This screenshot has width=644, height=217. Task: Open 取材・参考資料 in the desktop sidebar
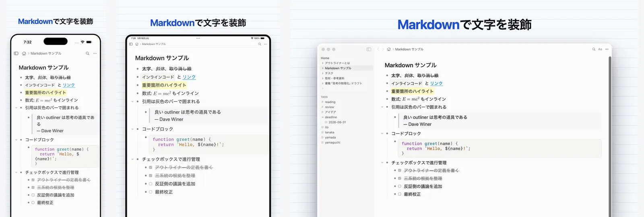[335, 78]
